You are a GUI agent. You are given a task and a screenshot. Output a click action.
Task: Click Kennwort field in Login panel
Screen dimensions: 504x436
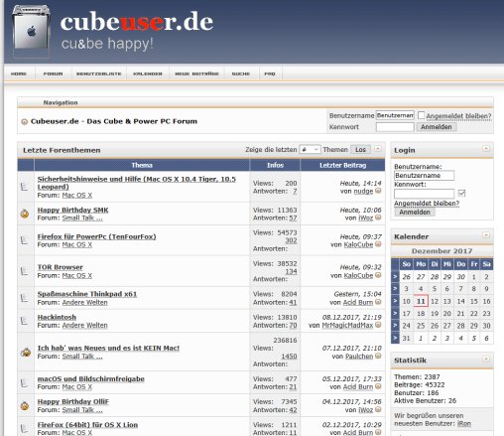[424, 194]
